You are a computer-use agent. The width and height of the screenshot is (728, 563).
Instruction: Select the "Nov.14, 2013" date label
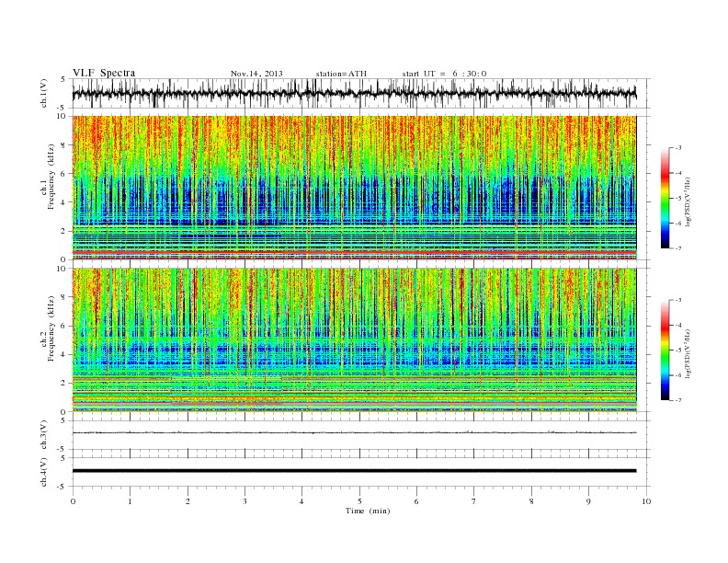click(x=256, y=74)
